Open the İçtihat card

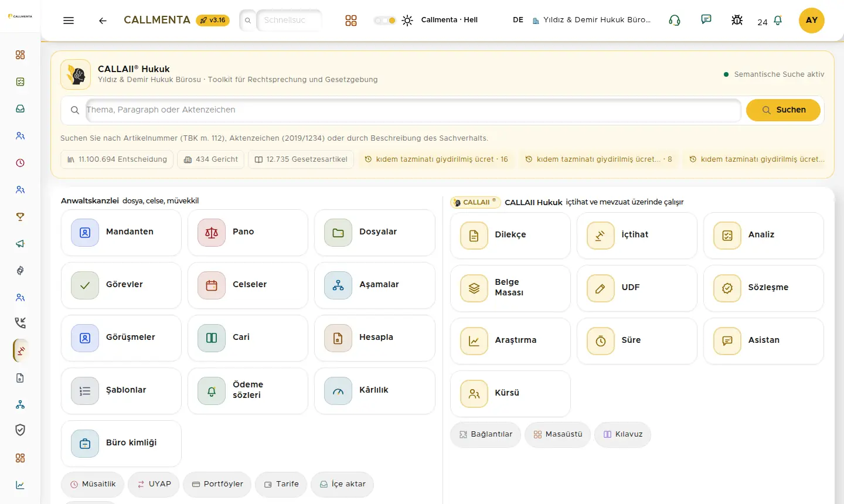pos(637,236)
